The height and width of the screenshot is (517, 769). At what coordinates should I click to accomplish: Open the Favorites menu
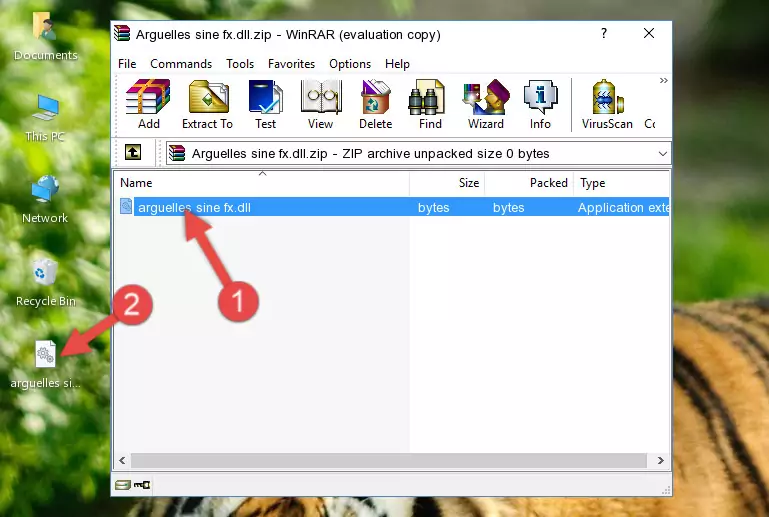pos(291,64)
